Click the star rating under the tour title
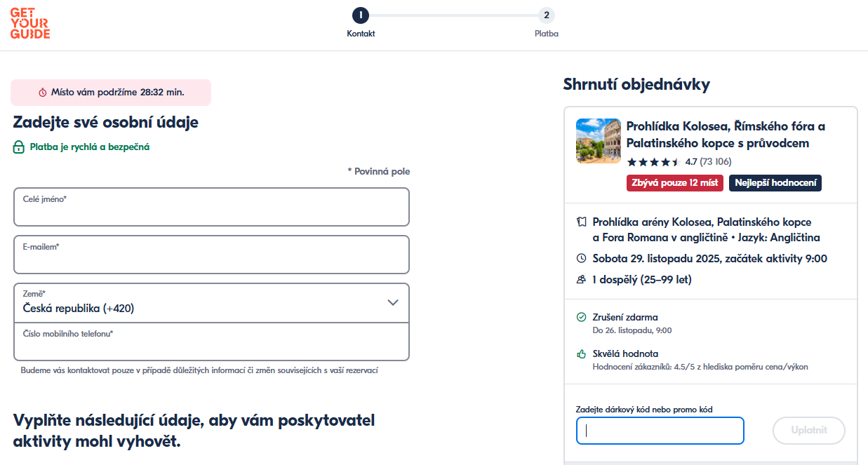 654,161
